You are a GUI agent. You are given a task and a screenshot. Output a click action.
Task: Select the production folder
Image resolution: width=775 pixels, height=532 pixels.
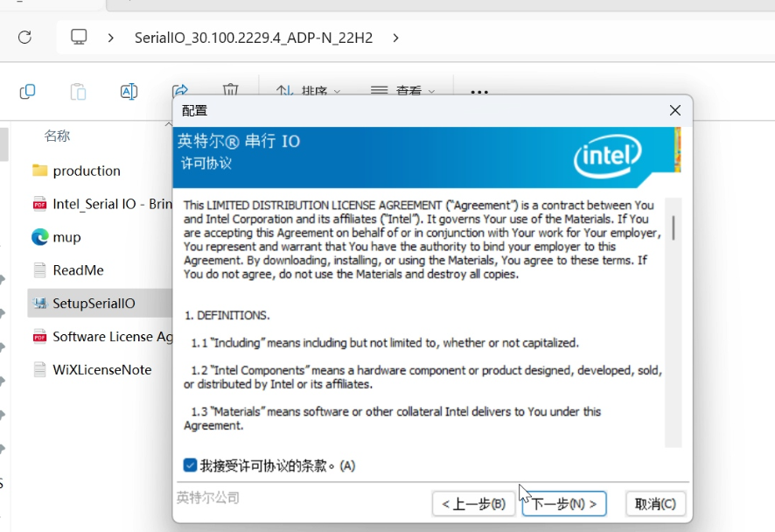pos(86,171)
